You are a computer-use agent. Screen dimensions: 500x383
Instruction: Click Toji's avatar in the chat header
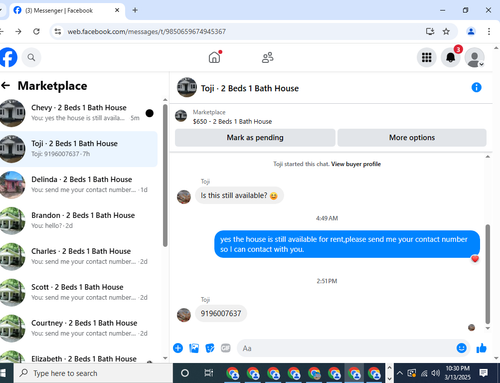(x=187, y=87)
